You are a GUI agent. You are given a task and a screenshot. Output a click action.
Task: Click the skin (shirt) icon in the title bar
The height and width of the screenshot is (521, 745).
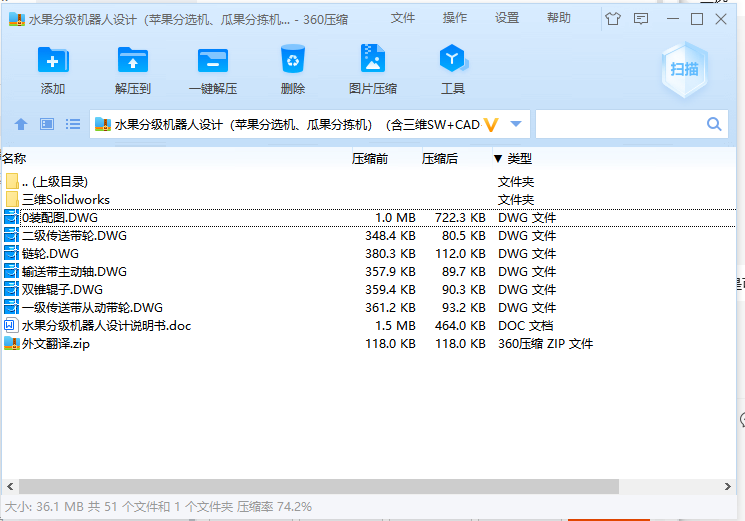(613, 19)
